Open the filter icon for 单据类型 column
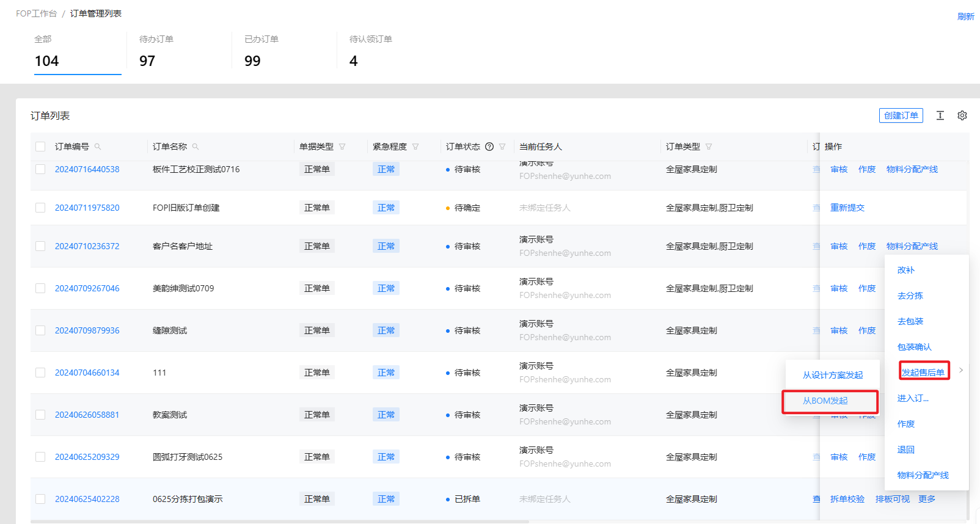The height and width of the screenshot is (524, 980). (342, 147)
